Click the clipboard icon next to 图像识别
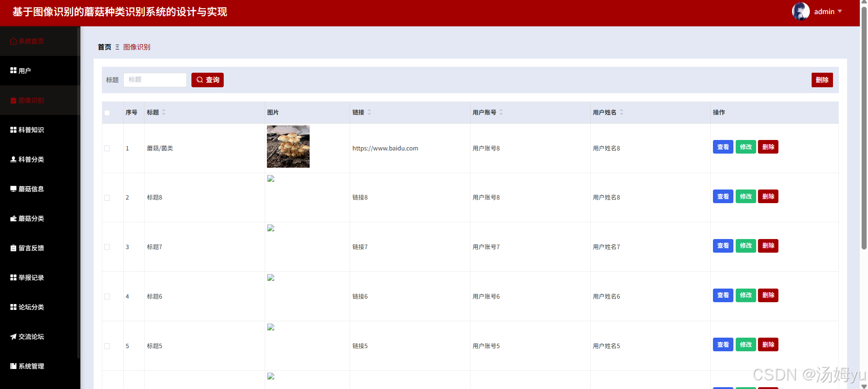 pyautogui.click(x=13, y=100)
